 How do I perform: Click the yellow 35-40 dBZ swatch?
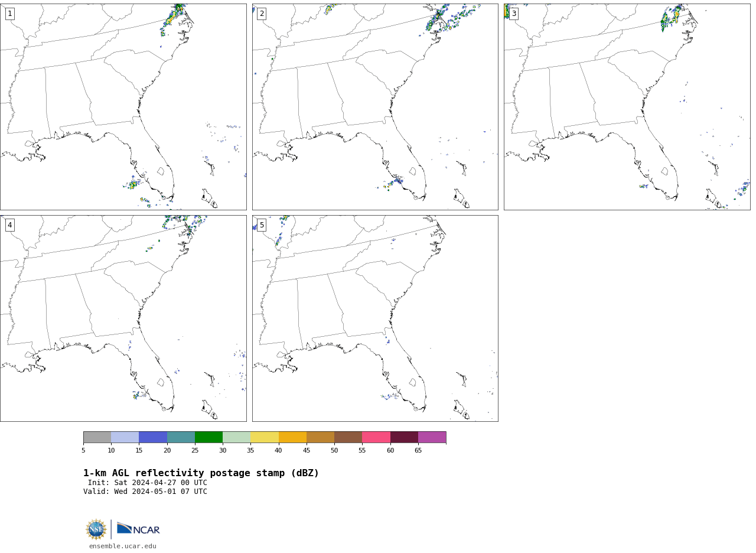pos(265,437)
